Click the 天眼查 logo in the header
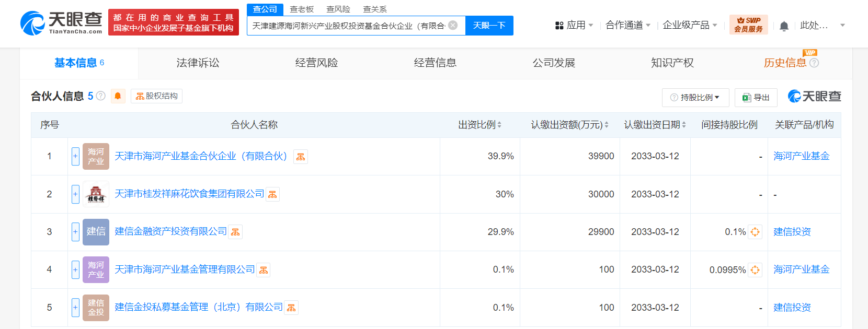The width and height of the screenshot is (868, 329). [x=61, y=23]
